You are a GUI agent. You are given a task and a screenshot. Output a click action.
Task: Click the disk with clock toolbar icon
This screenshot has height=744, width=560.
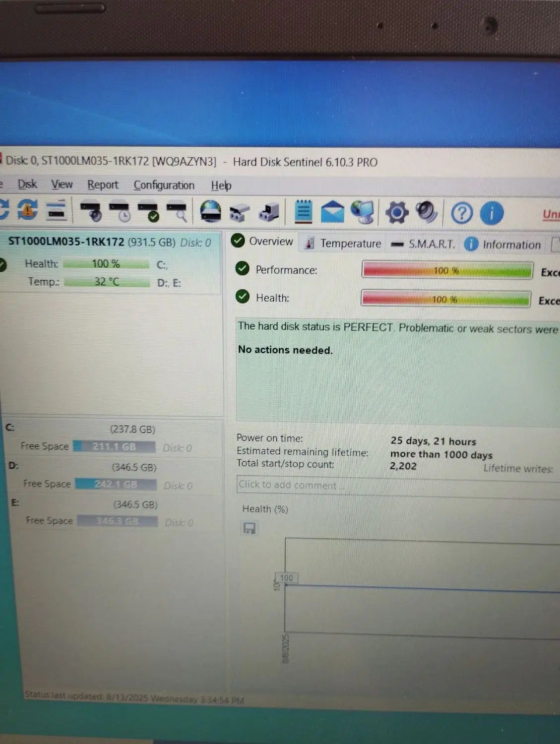click(x=120, y=211)
